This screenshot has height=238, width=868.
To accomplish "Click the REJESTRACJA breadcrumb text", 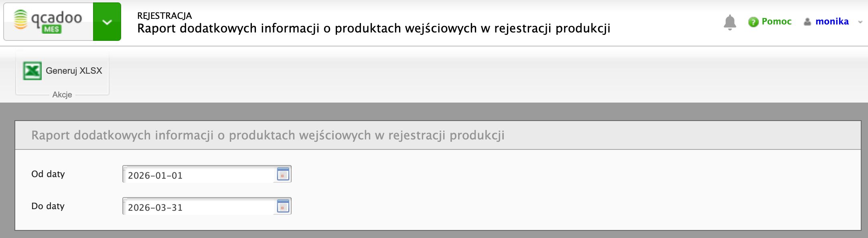I will (164, 16).
